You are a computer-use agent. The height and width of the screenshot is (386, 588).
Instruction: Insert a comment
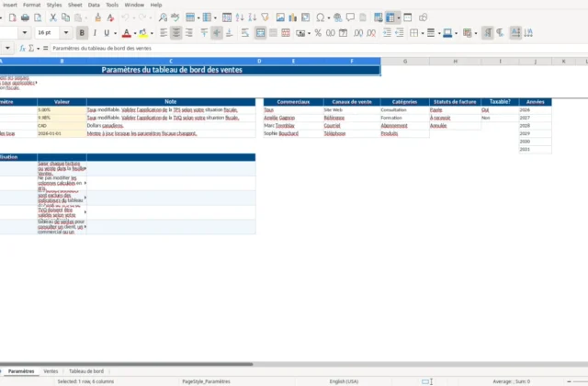click(x=350, y=17)
